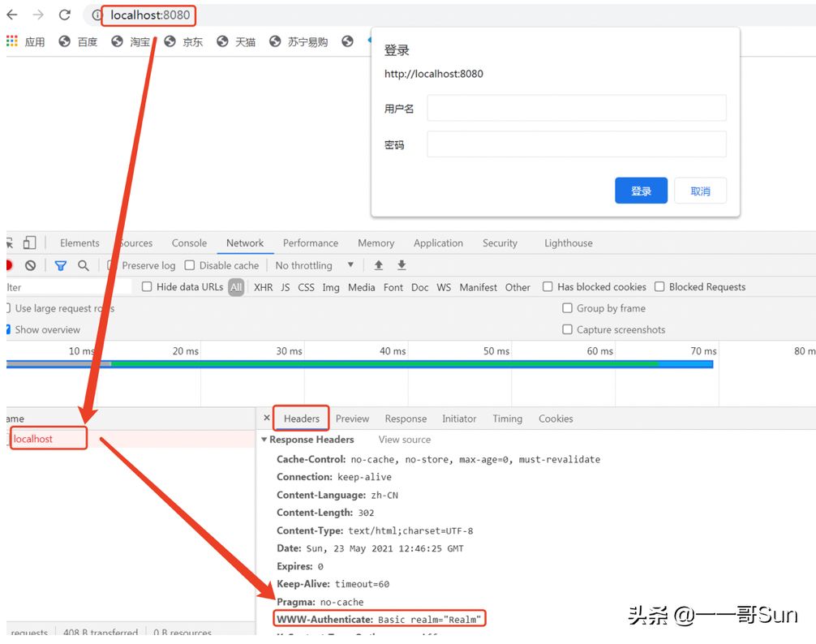Open the 京东 bookmark

click(x=183, y=41)
